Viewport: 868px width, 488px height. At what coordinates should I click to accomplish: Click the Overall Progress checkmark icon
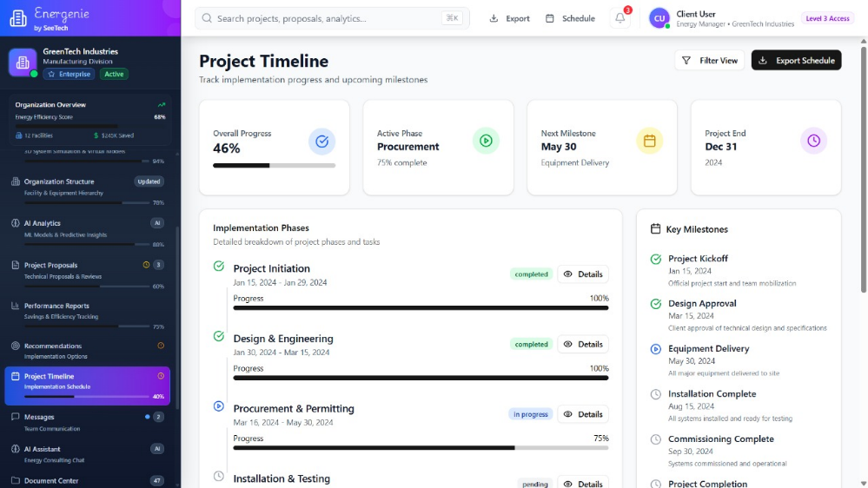[x=321, y=141]
